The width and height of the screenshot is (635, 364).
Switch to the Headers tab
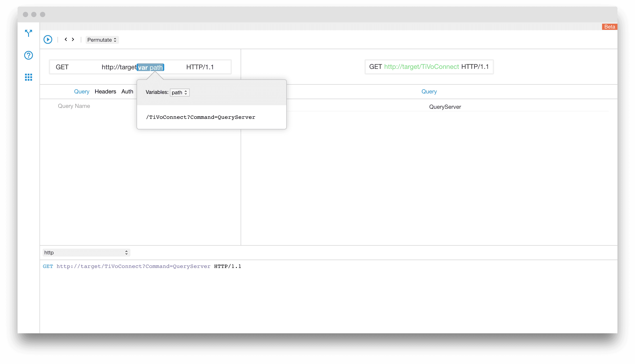[105, 91]
